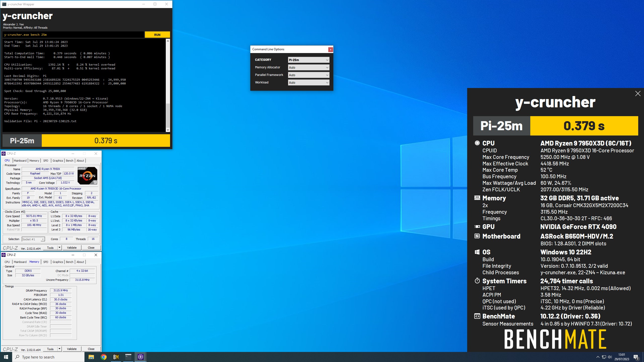This screenshot has width=644, height=362.
Task: Close the BenchMate result panel with X
Action: (638, 94)
